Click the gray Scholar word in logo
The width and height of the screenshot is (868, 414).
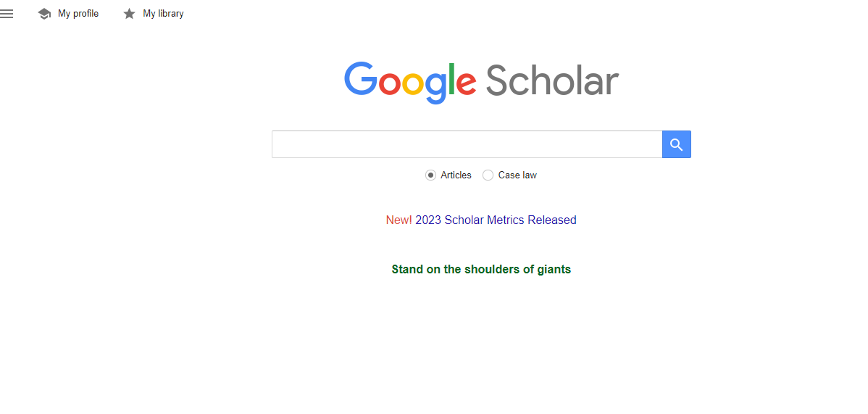click(552, 80)
